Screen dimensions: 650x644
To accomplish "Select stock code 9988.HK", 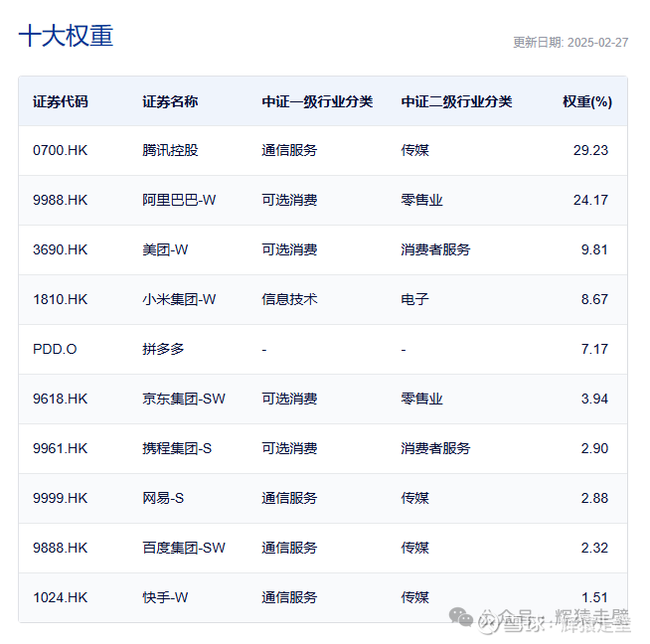I will 61,200.
